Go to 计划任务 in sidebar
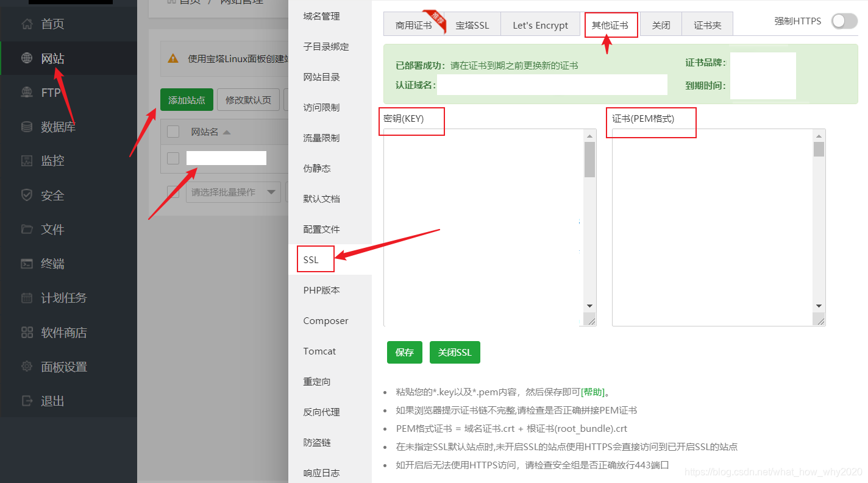This screenshot has width=868, height=483. tap(64, 298)
